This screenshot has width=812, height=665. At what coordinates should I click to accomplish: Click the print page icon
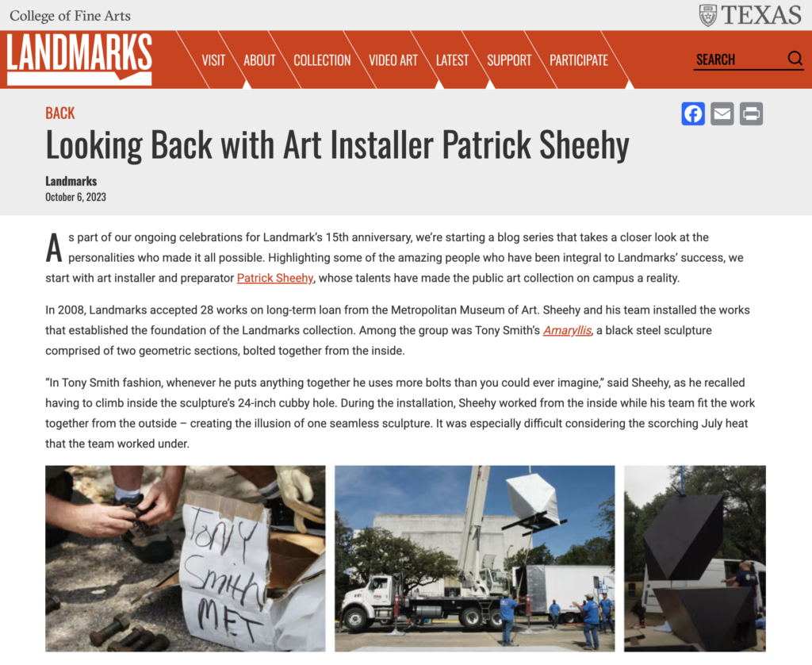pyautogui.click(x=751, y=114)
